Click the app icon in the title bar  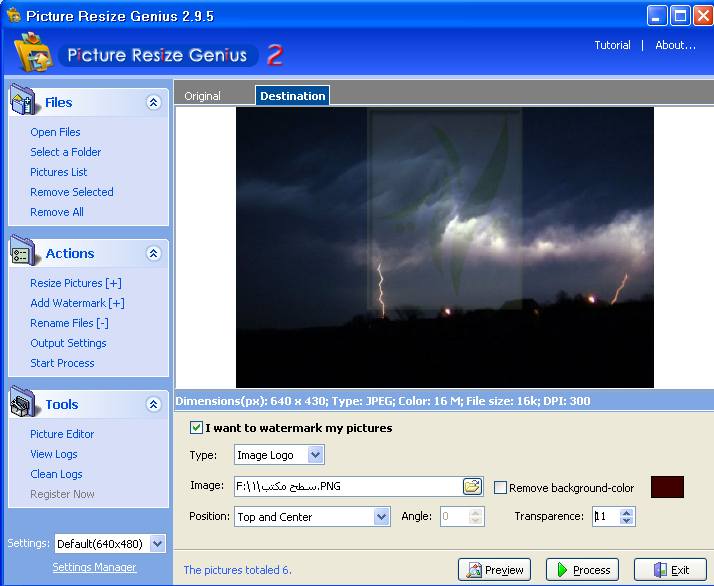pyautogui.click(x=14, y=15)
